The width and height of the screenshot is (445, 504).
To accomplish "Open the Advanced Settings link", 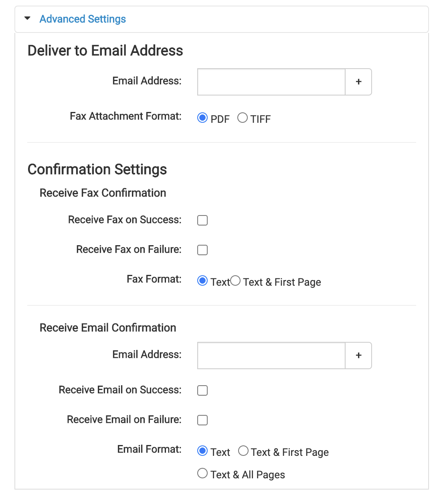I will click(x=83, y=19).
